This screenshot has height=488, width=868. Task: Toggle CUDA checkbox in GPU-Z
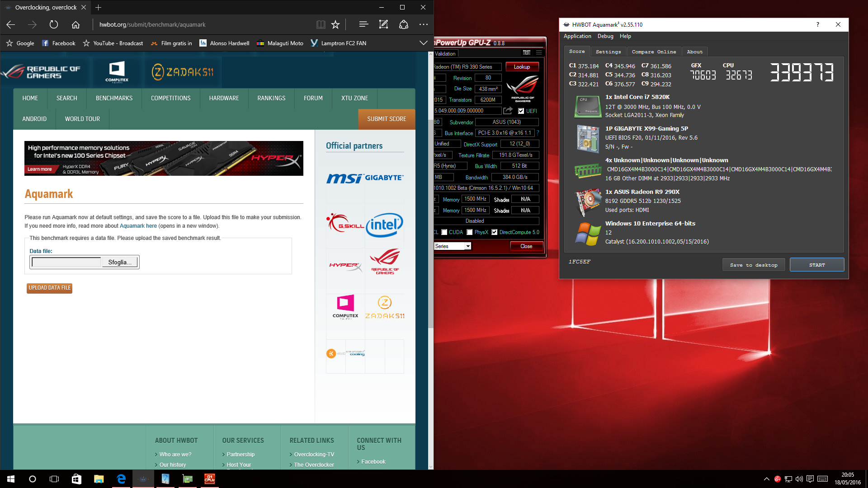click(x=444, y=232)
